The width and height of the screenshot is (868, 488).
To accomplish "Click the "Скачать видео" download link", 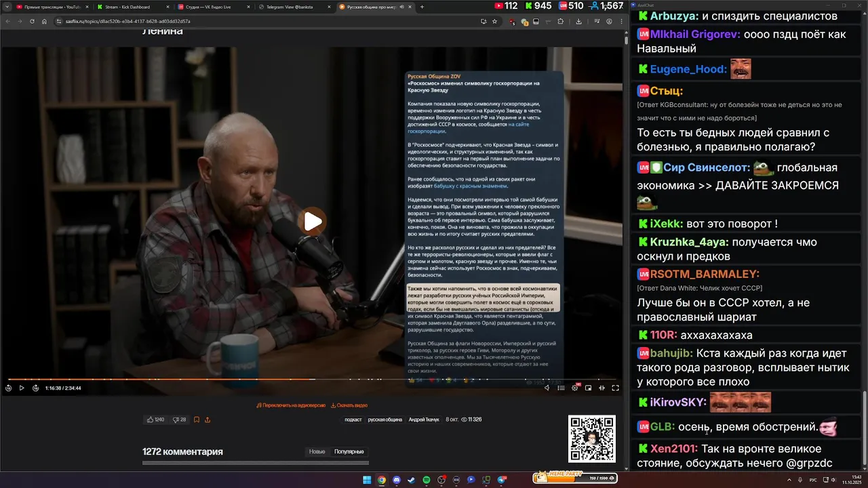I will [x=349, y=405].
